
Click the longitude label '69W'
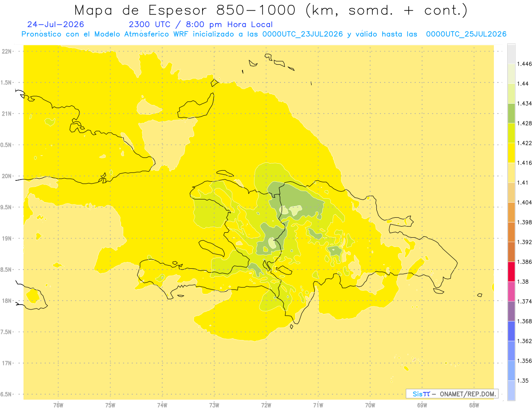(422, 405)
